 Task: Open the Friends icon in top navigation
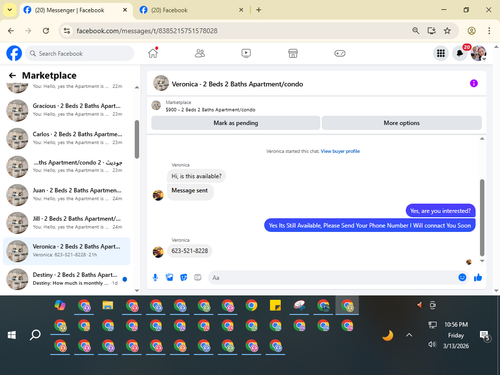tap(200, 53)
